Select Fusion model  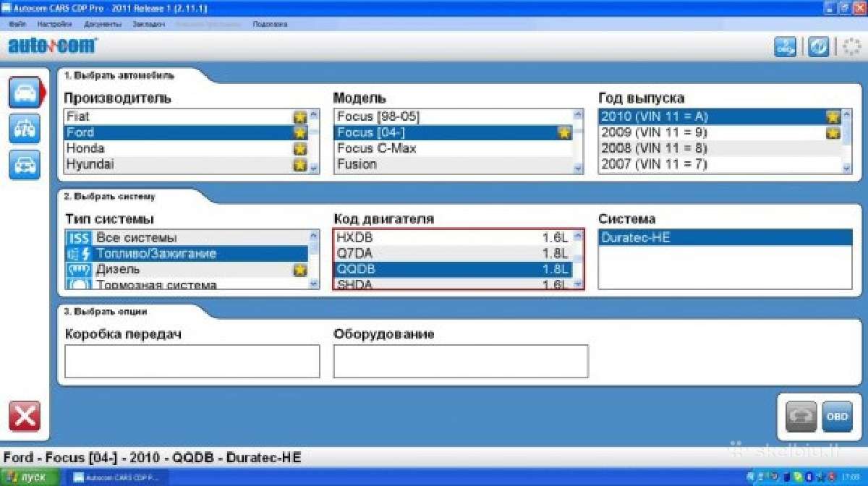[454, 164]
